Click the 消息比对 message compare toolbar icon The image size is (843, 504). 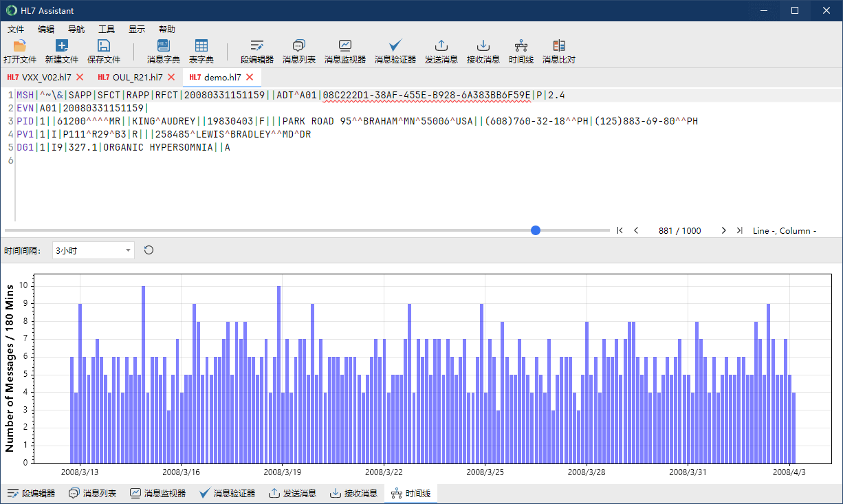tap(558, 52)
